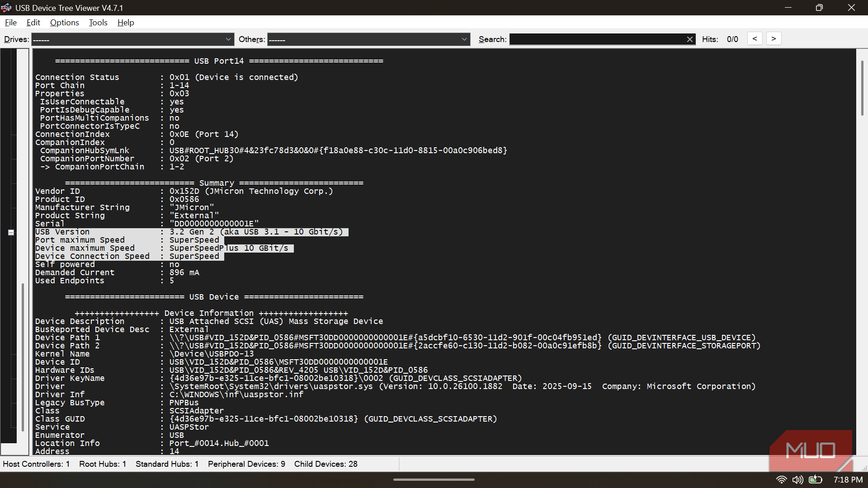The height and width of the screenshot is (488, 868).
Task: Open the Options menu
Action: [64, 23]
